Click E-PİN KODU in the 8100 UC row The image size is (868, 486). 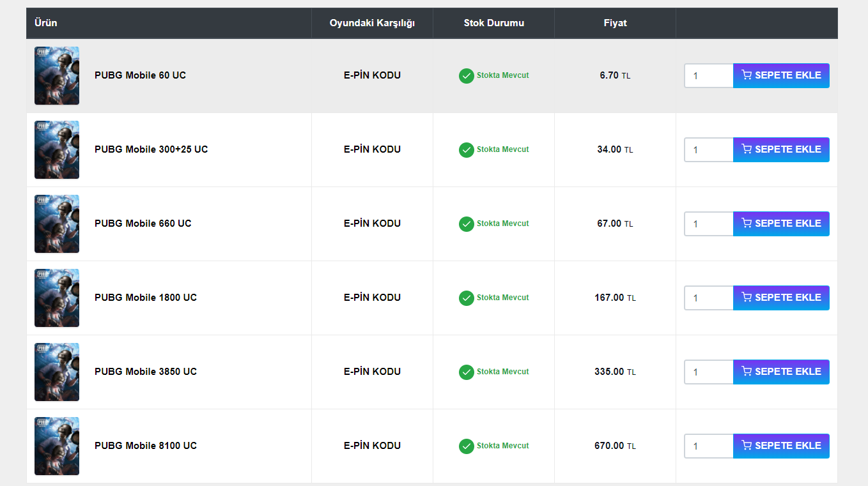pyautogui.click(x=372, y=446)
